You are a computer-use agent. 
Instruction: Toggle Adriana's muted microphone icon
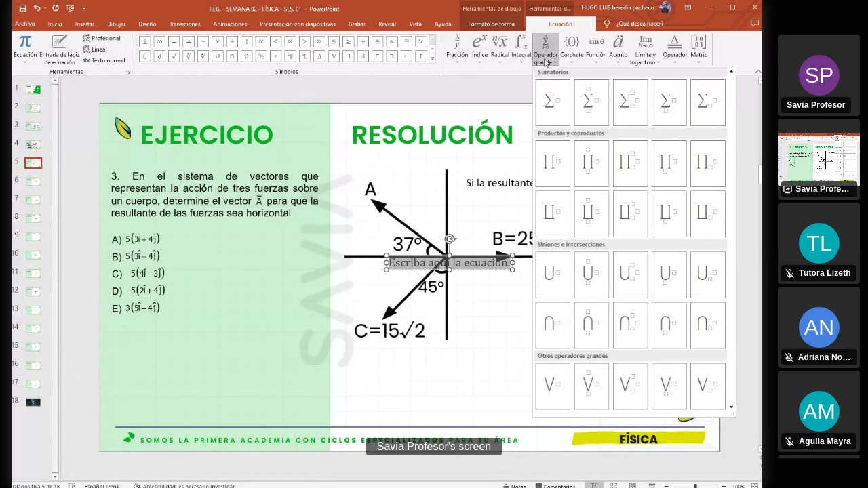tap(789, 357)
